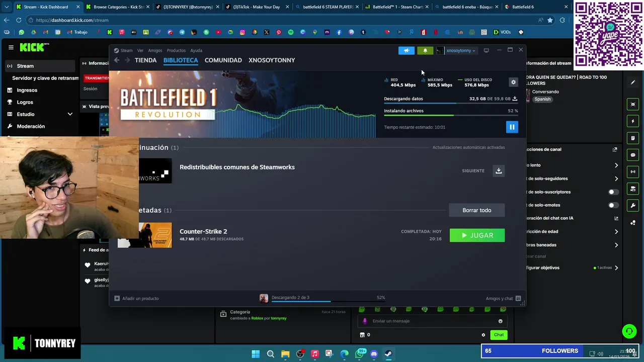
Task: Reload the browser page
Action: (19, 20)
